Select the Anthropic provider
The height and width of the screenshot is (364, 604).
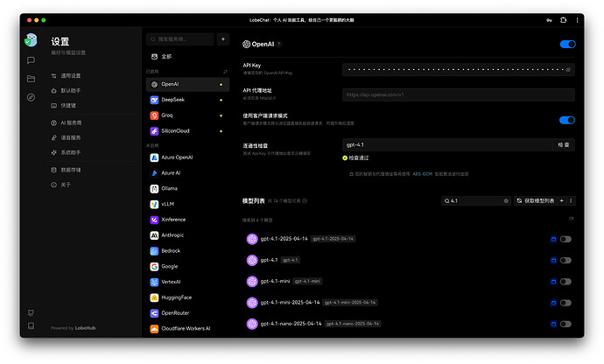coord(187,235)
